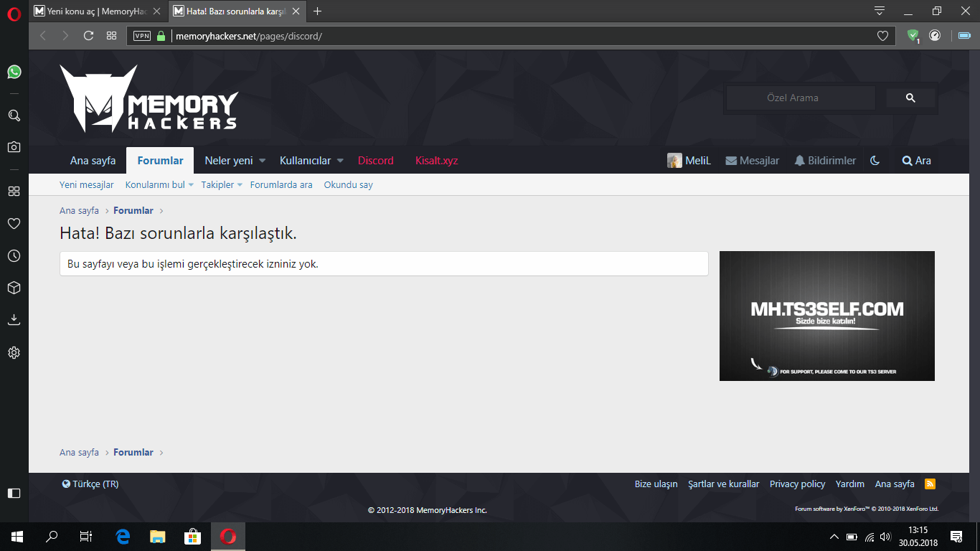Screen dimensions: 980x551
Task: Open the 'Kisalt.xyz' navigation link
Action: 437,161
